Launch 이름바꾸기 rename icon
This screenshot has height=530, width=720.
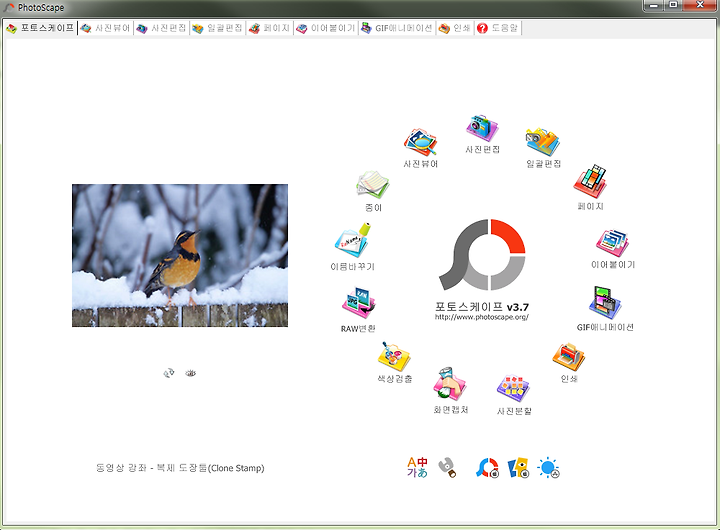353,240
